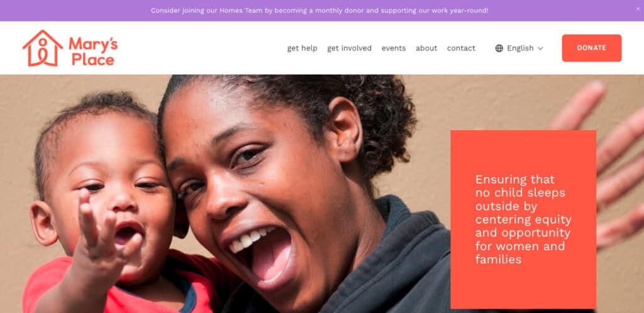Click the house-shaped Mary's Place logo icon
The height and width of the screenshot is (313, 644).
click(x=43, y=48)
